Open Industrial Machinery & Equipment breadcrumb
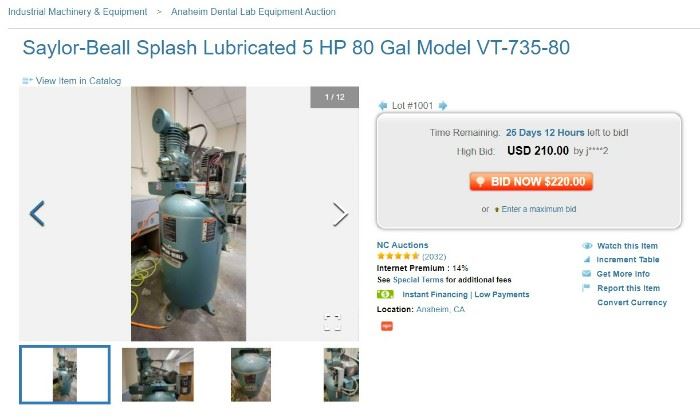This screenshot has height=418, width=700. coord(78,12)
